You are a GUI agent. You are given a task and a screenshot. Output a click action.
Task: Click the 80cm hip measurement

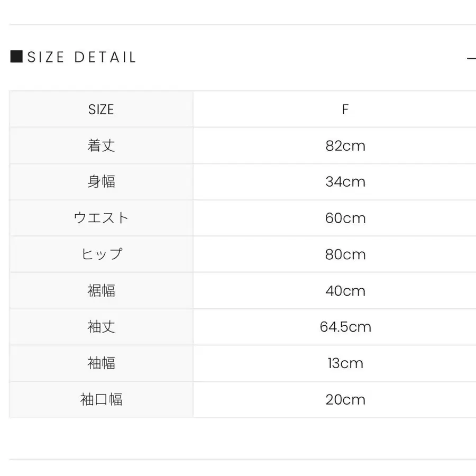click(x=345, y=254)
